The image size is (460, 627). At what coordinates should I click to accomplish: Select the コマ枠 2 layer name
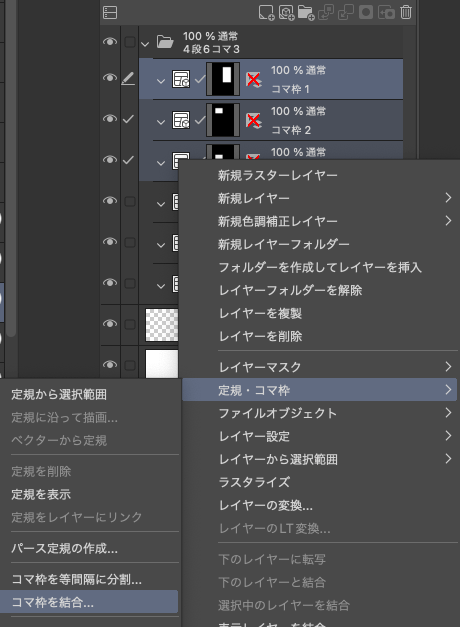290,130
